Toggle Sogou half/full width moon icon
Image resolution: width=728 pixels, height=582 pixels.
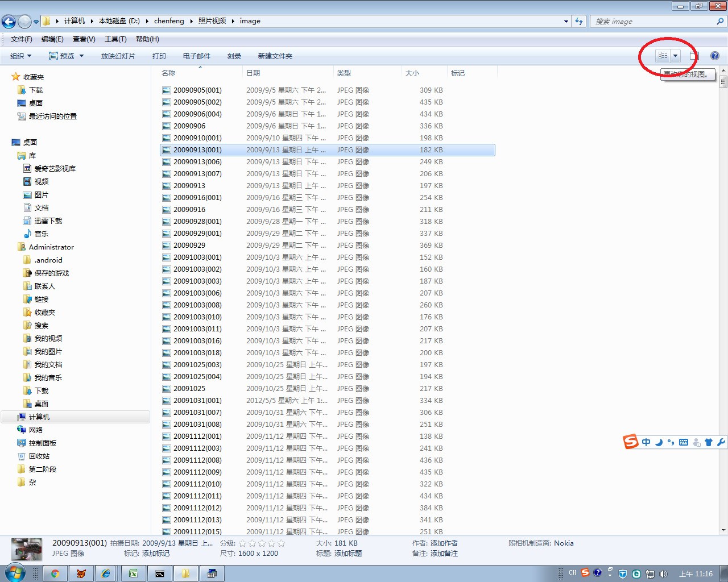659,442
